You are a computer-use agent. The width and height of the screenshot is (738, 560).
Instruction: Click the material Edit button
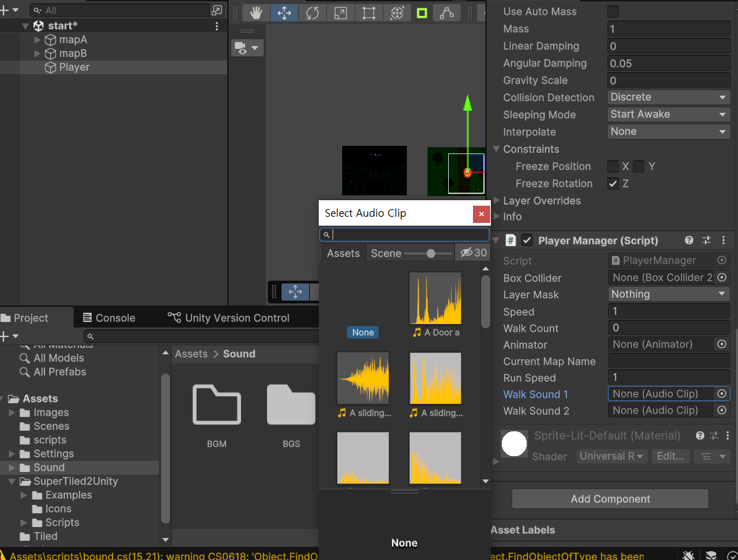pyautogui.click(x=671, y=456)
